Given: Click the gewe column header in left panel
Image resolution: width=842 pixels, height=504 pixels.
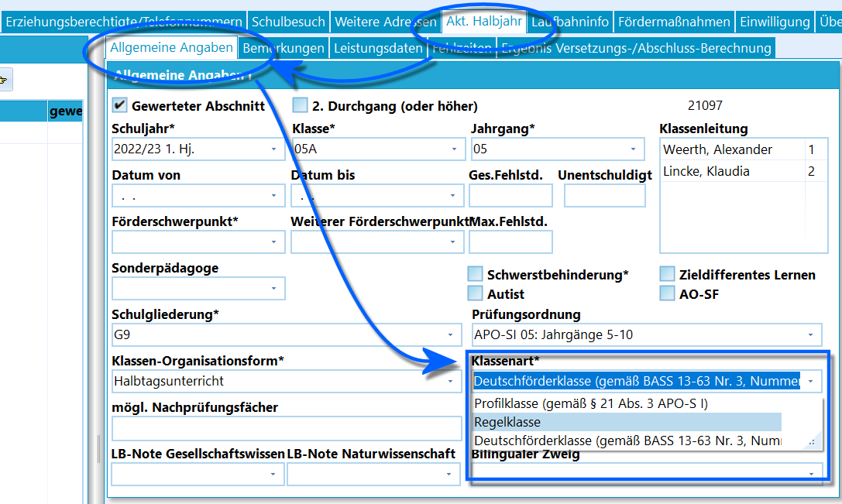Looking at the screenshot, I should pos(66,111).
